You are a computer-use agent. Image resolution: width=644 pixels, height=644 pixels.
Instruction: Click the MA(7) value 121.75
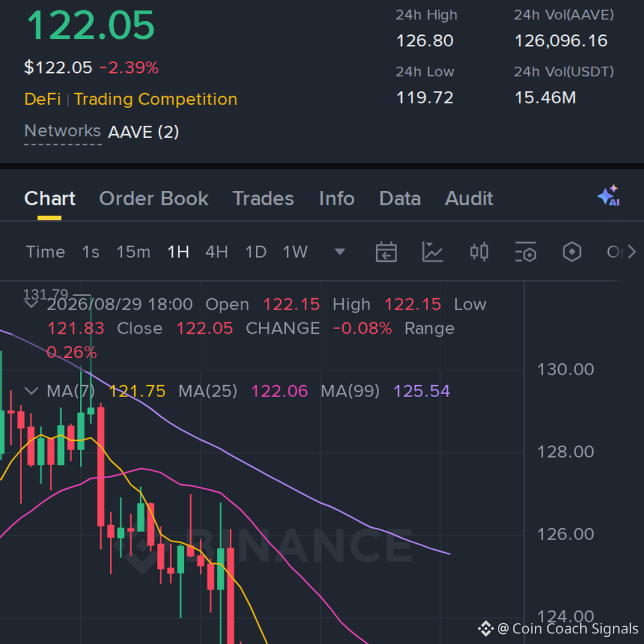[137, 391]
